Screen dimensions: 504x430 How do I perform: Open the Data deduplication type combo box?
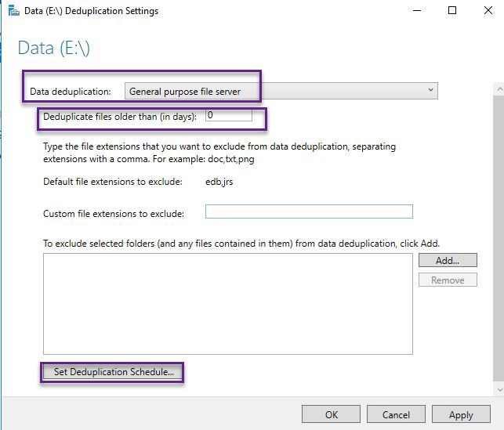[x=281, y=91]
